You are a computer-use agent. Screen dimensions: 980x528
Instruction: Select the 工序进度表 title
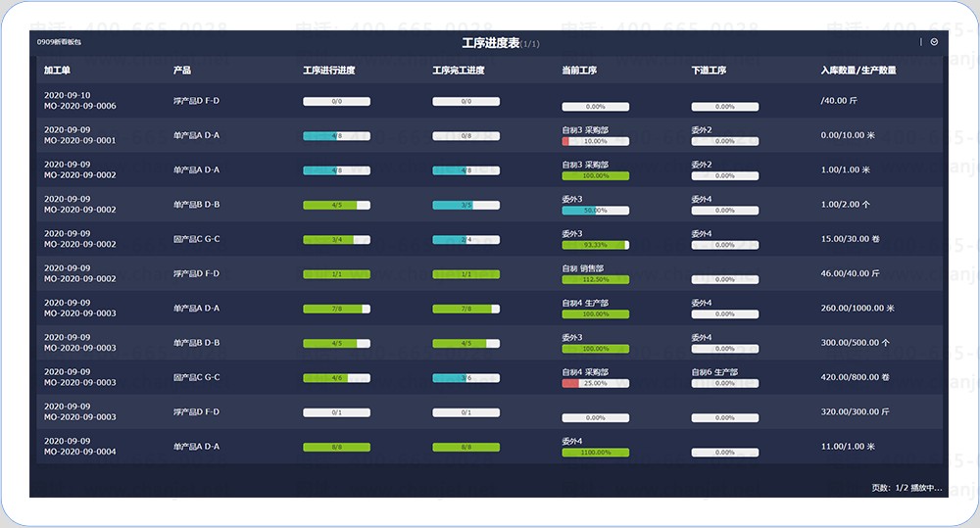(x=491, y=43)
